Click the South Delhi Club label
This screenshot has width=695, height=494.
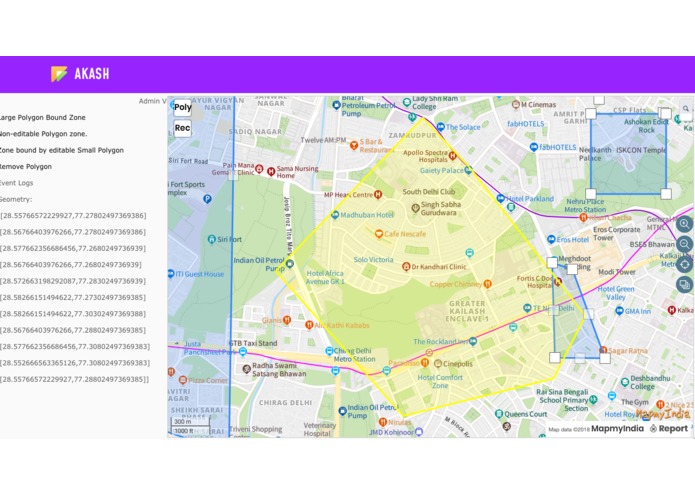pyautogui.click(x=429, y=192)
